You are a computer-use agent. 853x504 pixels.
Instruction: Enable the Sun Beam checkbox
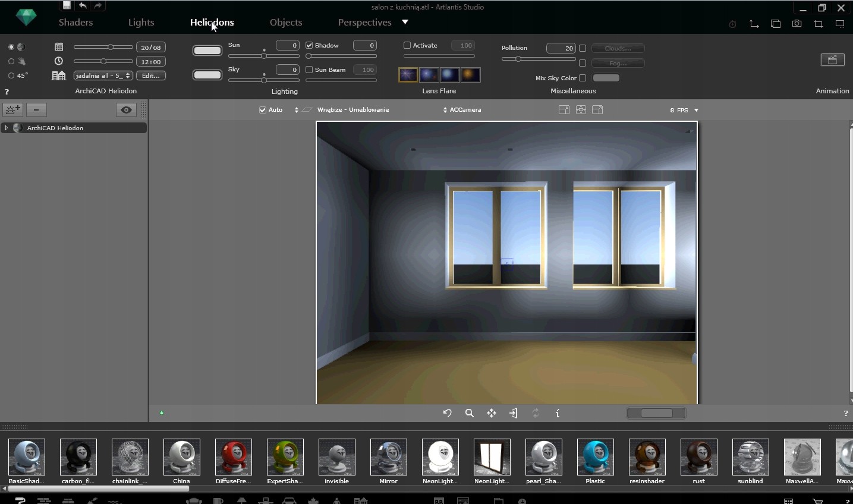(x=309, y=70)
